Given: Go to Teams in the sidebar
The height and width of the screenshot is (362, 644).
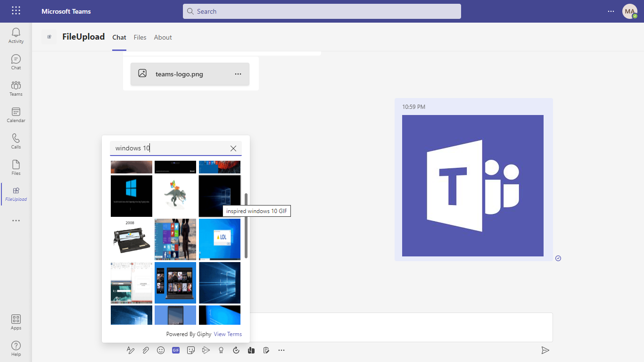Looking at the screenshot, I should [x=16, y=88].
